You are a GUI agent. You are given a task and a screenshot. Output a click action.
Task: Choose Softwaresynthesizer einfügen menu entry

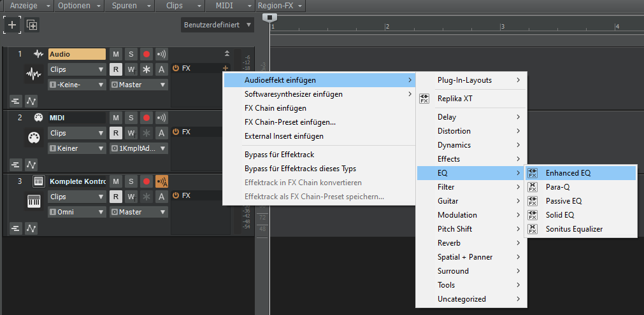click(x=319, y=94)
